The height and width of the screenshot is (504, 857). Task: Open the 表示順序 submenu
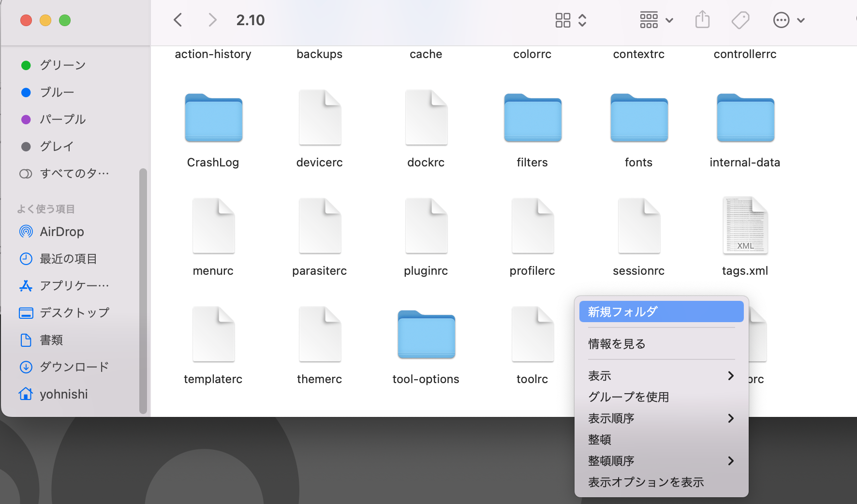pyautogui.click(x=661, y=418)
